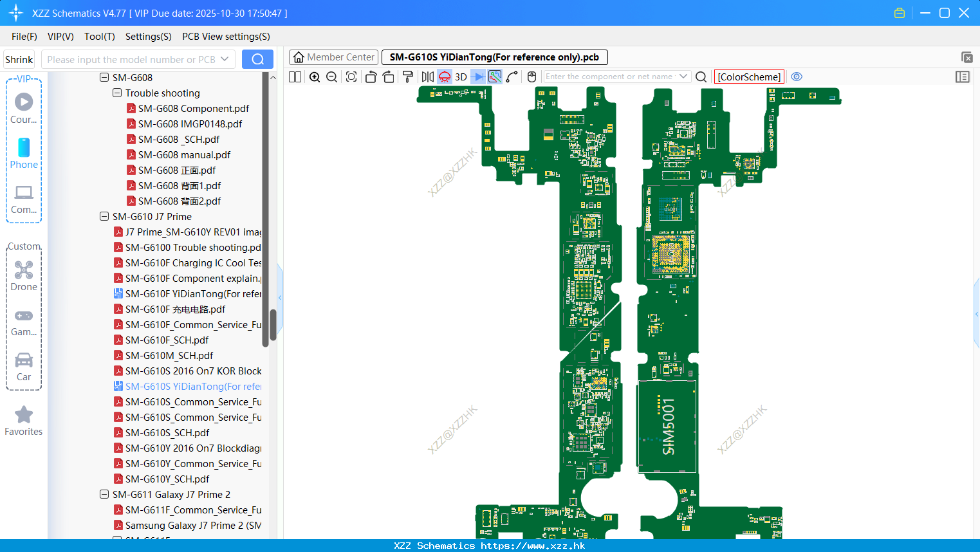Image resolution: width=980 pixels, height=552 pixels.
Task: Collapse the Trouble shooting folder
Action: [117, 93]
